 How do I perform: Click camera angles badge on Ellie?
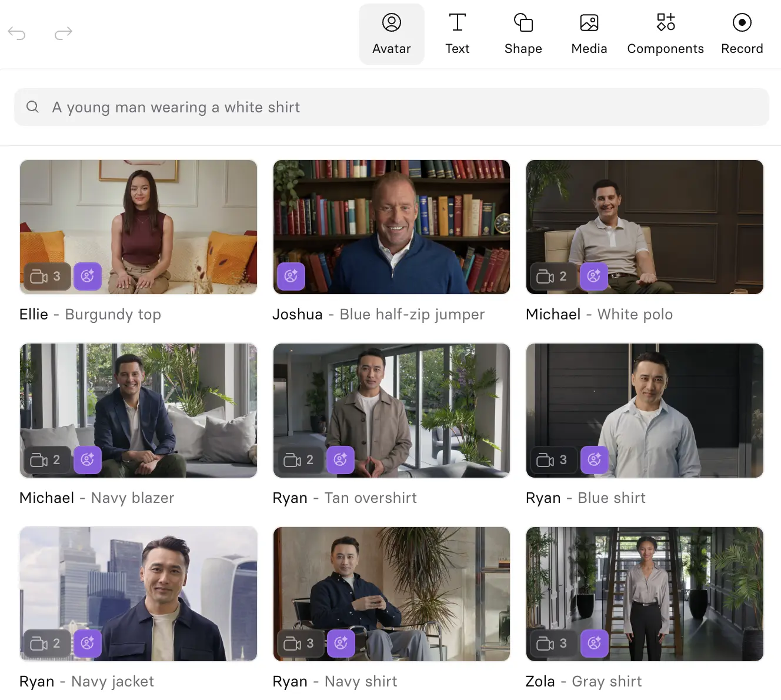46,276
